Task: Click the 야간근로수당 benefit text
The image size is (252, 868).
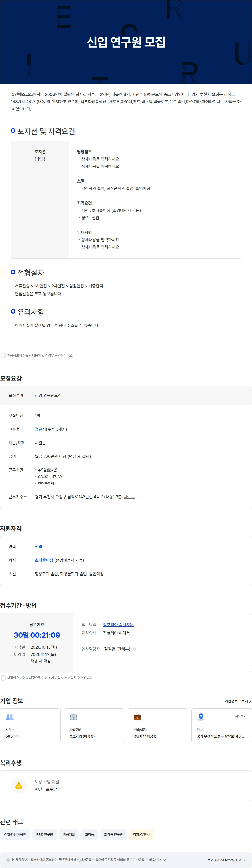Action: 46,789
